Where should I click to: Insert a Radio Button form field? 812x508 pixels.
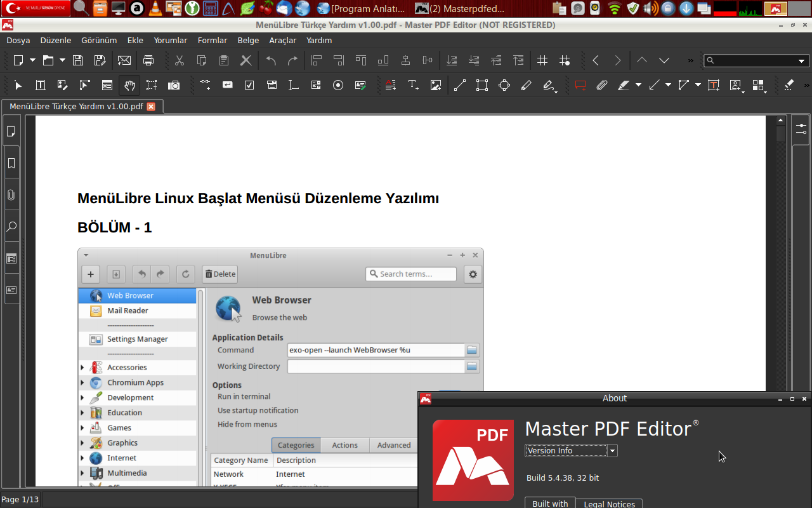pyautogui.click(x=338, y=85)
